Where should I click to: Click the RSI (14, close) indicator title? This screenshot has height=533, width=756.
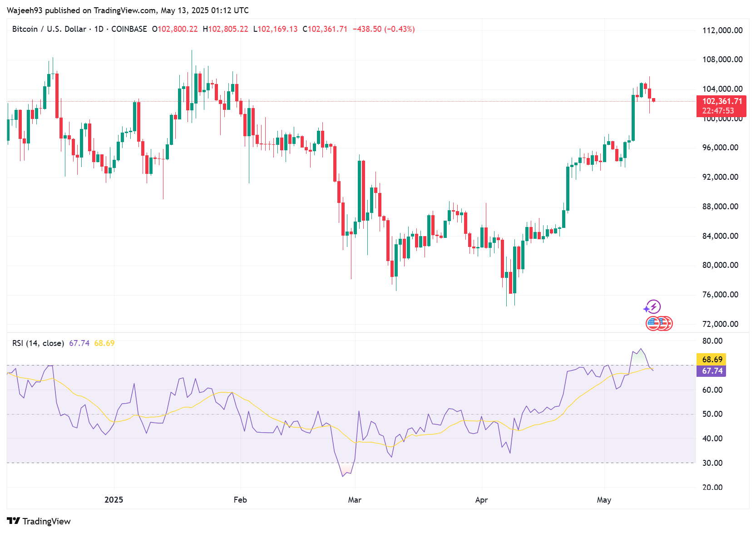[38, 343]
